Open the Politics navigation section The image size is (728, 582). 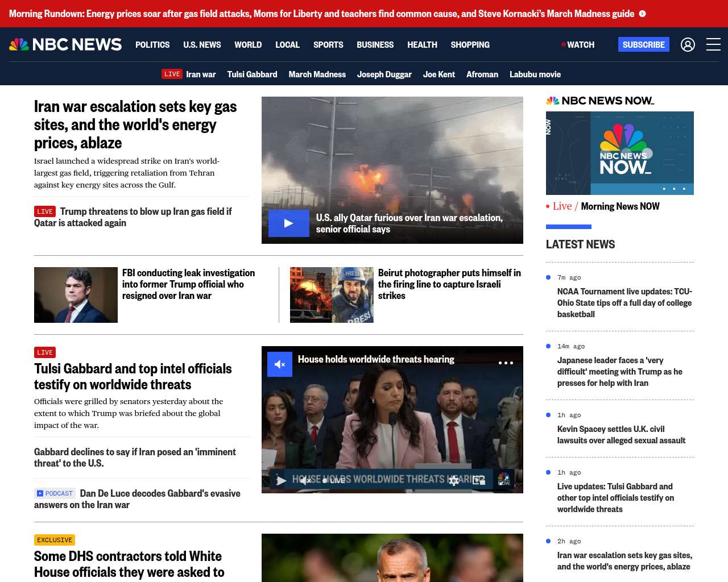click(x=152, y=44)
